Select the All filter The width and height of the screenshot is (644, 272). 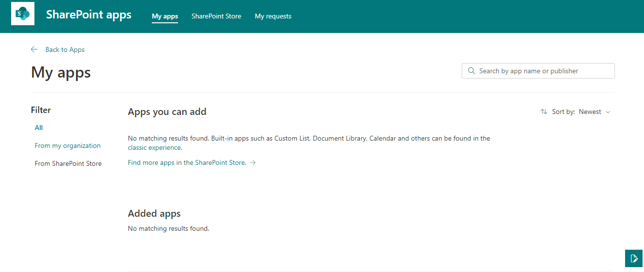tap(39, 128)
